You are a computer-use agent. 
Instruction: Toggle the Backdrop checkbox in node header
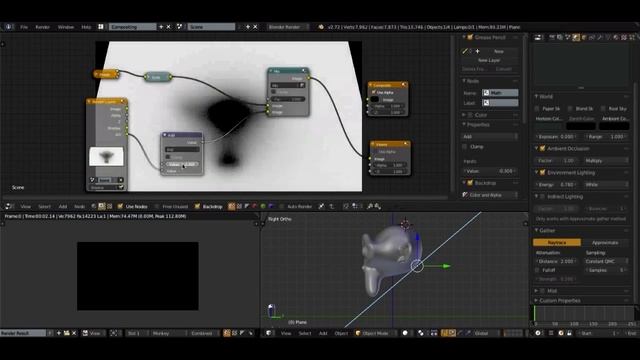(198, 207)
